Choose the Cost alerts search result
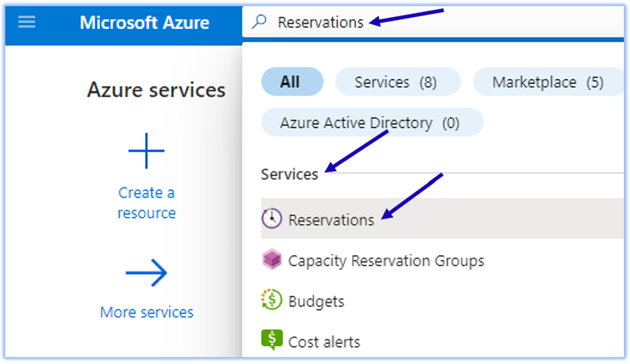 (x=324, y=341)
